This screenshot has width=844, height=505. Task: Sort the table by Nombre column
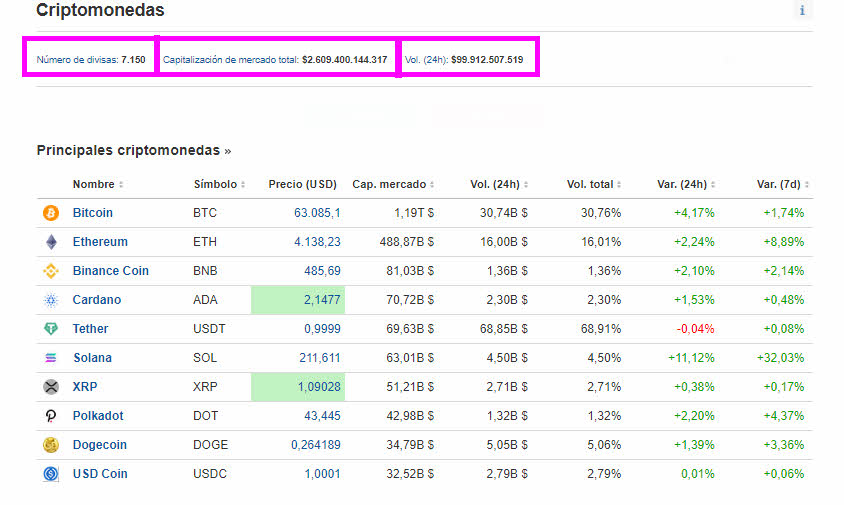point(97,184)
